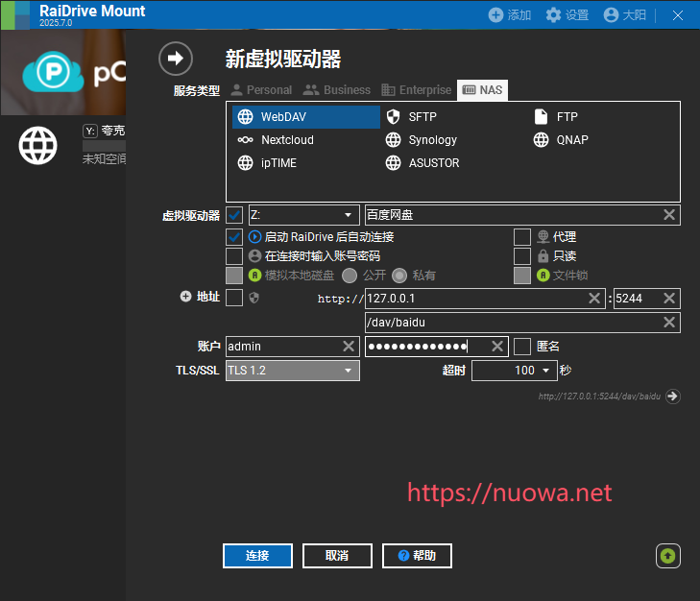Select the QNAP service
Viewport: 700px width, 601px height.
click(x=561, y=140)
